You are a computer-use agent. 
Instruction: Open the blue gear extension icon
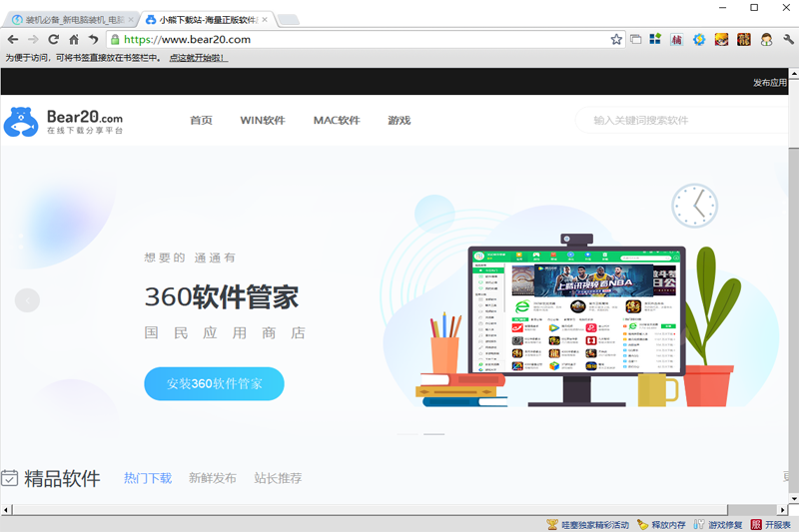pos(699,39)
